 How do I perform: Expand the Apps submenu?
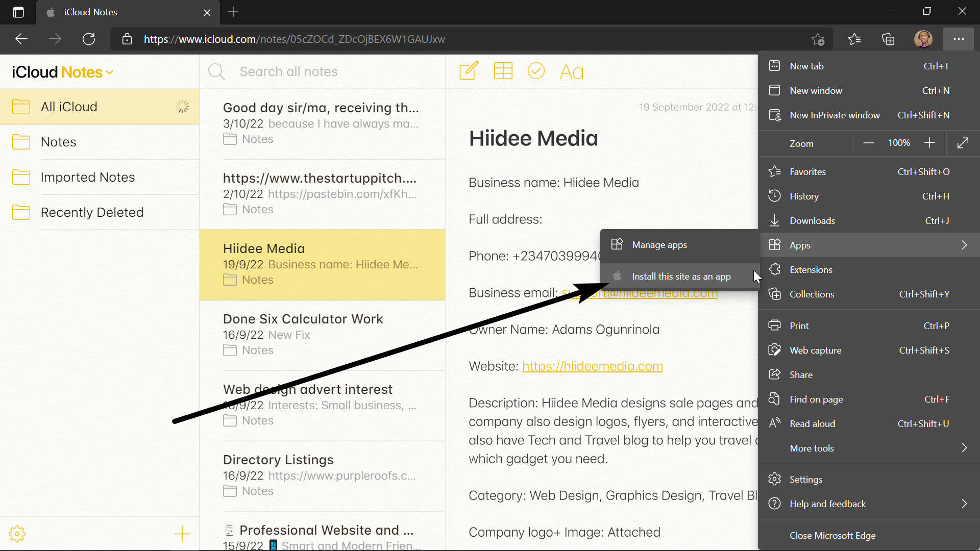tap(869, 245)
